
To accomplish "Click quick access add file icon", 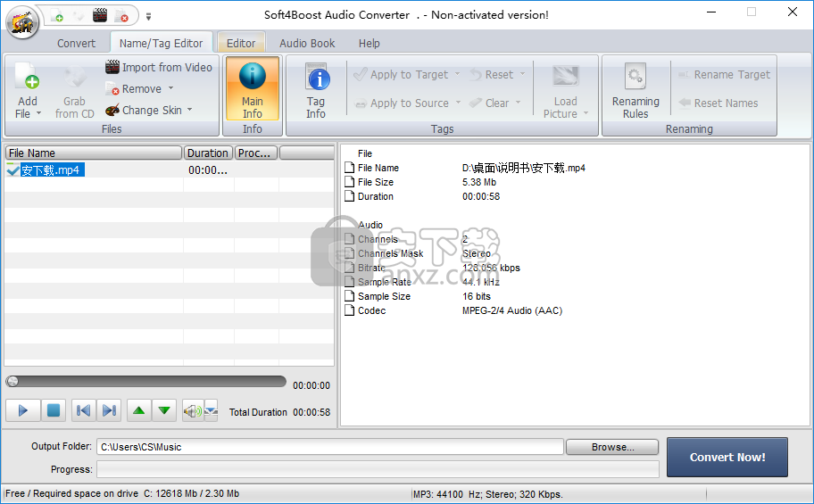I will point(56,15).
